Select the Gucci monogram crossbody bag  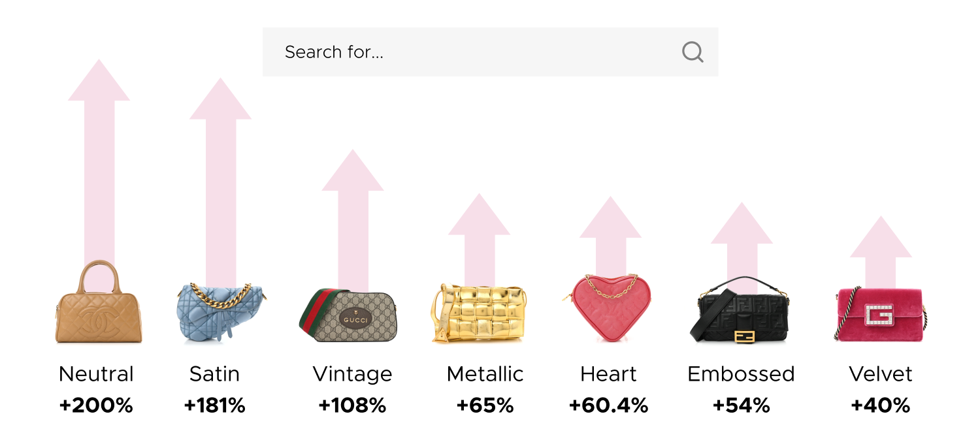click(351, 317)
